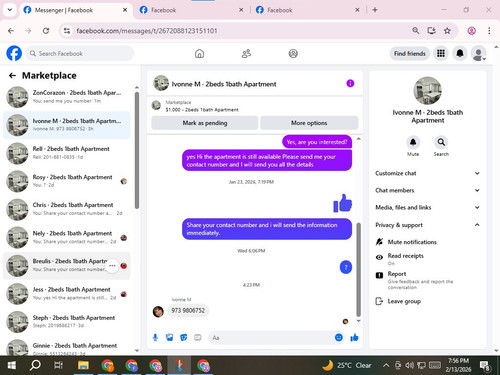Go to the Home feed icon
Viewport: 500px width, 375px height.
click(199, 53)
